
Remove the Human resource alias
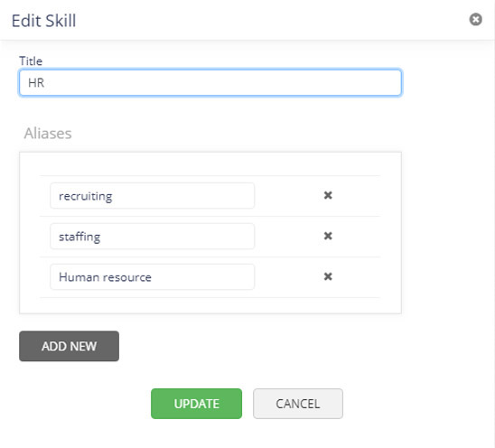[328, 276]
